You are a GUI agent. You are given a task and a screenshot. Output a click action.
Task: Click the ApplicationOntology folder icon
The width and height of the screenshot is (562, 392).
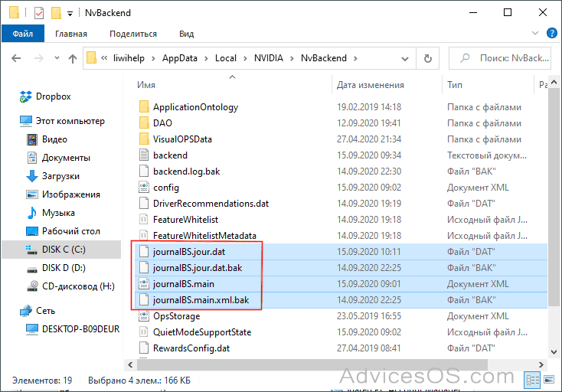[x=144, y=106]
